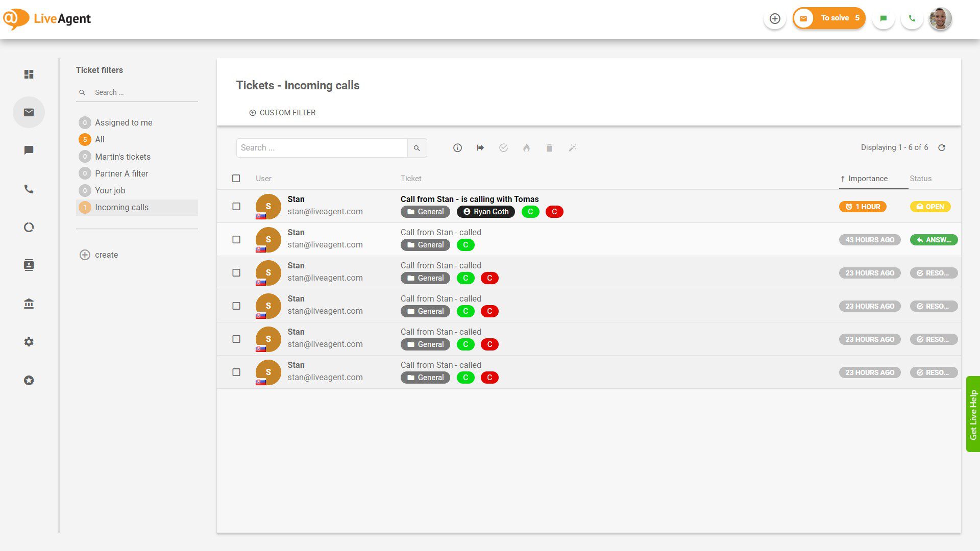Select checkbox for the 43 hours ago ticket
980x551 pixels.
236,239
